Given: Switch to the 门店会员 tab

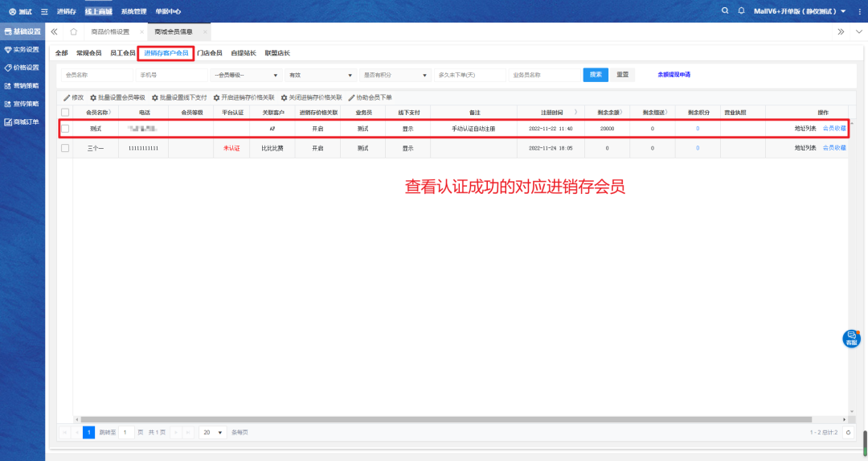Looking at the screenshot, I should pos(211,53).
